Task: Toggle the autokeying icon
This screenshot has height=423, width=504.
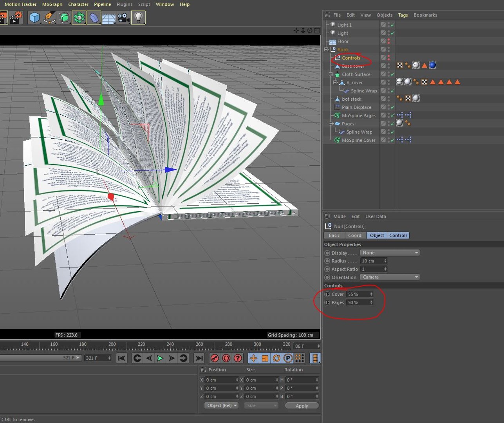Action: click(226, 358)
